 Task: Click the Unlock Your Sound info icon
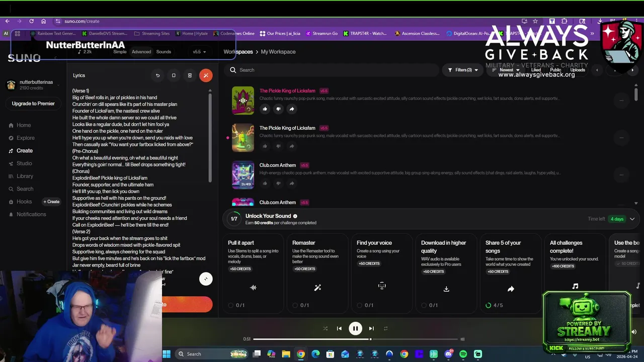295,216
